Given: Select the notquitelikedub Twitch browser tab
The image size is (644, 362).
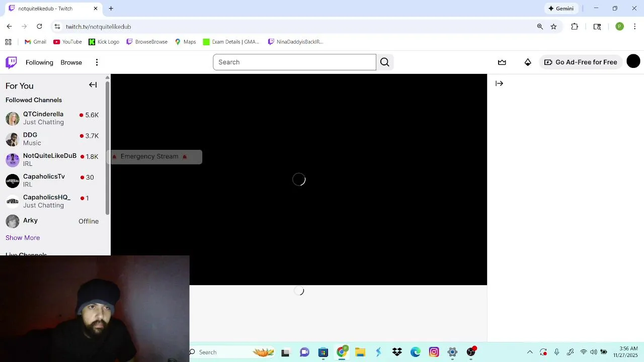Looking at the screenshot, I should pyautogui.click(x=53, y=9).
